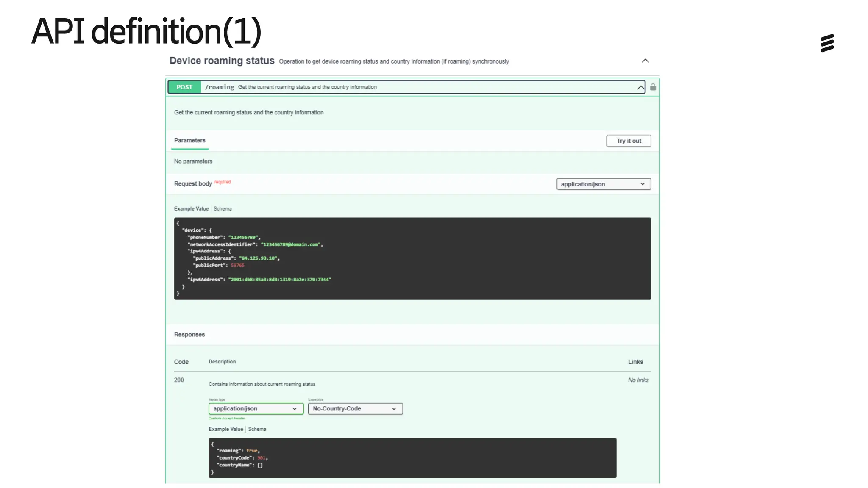This screenshot has width=868, height=488.
Task: Select response Schema tab
Action: [x=257, y=429]
